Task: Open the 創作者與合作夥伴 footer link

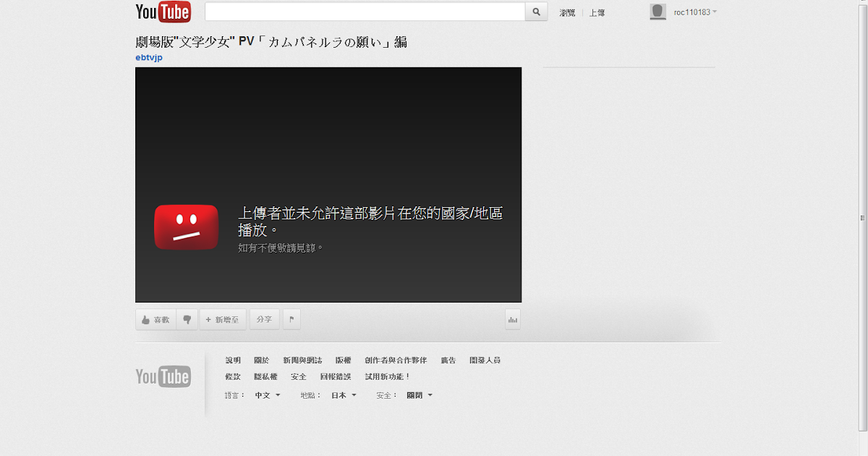Action: [x=396, y=360]
